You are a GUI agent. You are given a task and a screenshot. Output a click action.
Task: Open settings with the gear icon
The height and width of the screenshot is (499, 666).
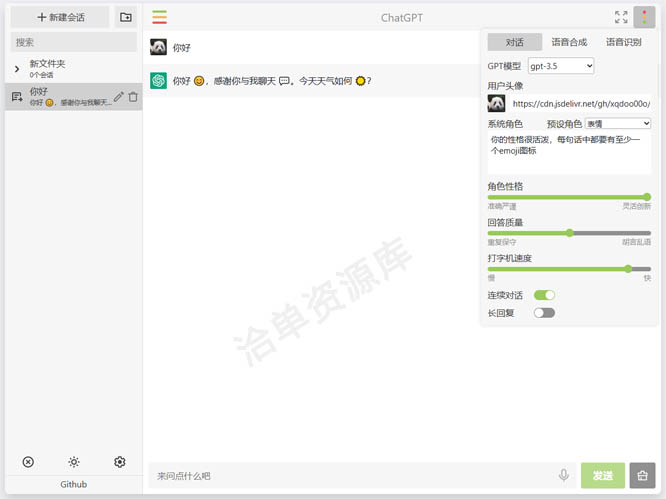click(120, 462)
